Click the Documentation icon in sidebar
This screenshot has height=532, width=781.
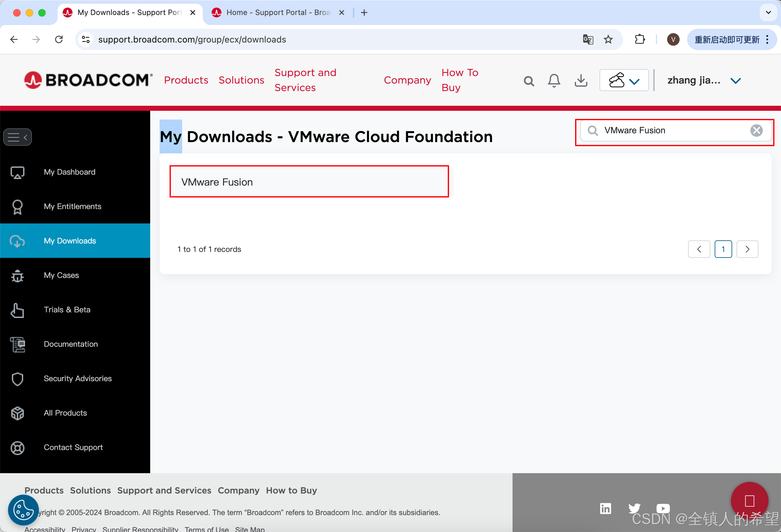point(18,345)
